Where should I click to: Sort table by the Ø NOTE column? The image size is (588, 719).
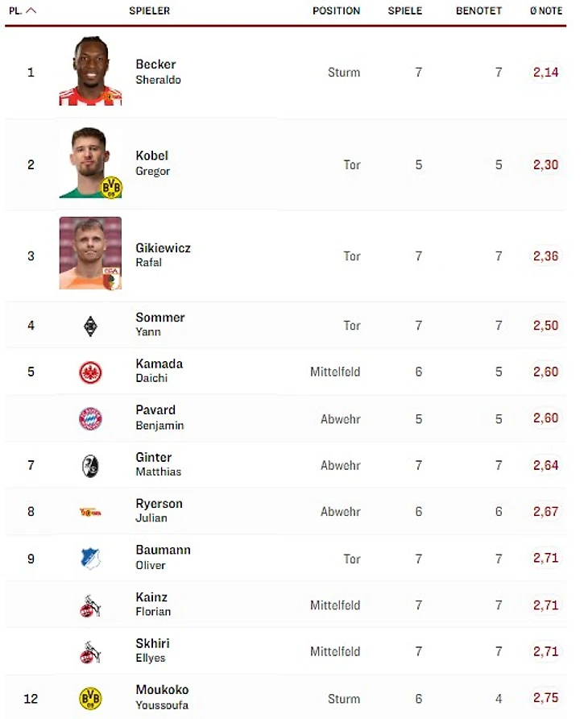click(x=546, y=11)
